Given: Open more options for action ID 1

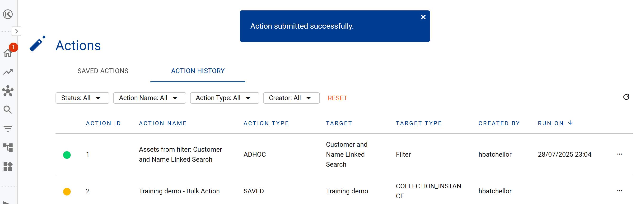Looking at the screenshot, I should (x=619, y=154).
